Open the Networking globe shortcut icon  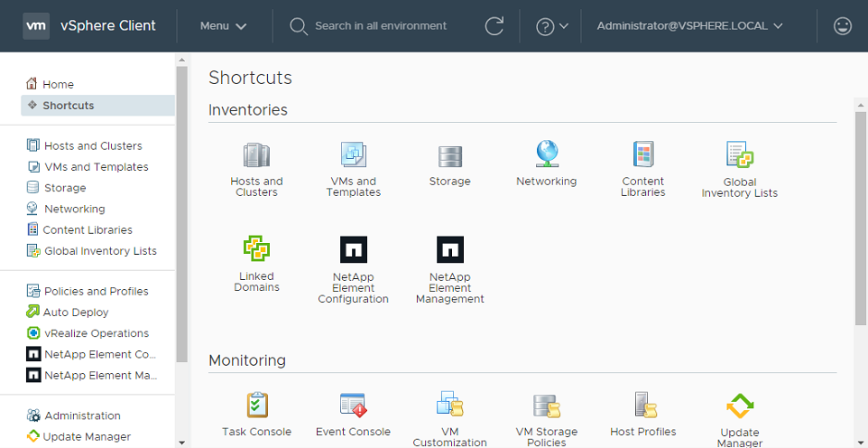point(546,154)
